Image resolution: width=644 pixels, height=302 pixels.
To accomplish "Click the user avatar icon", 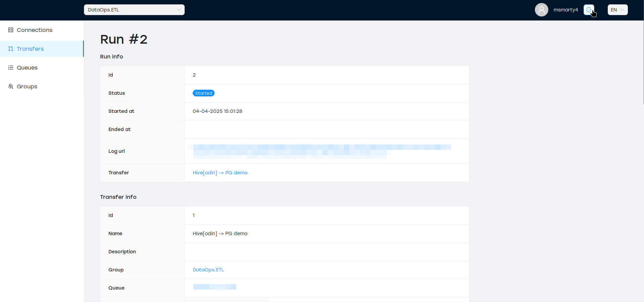I will [541, 10].
